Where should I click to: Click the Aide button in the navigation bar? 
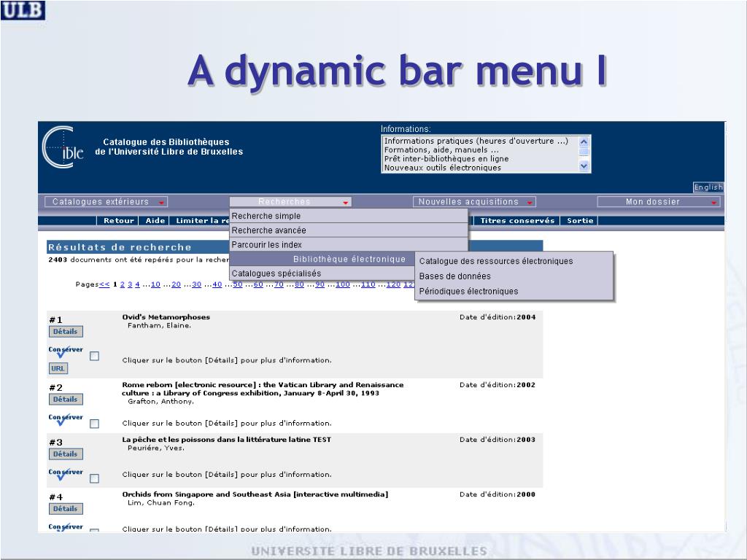pyautogui.click(x=155, y=220)
